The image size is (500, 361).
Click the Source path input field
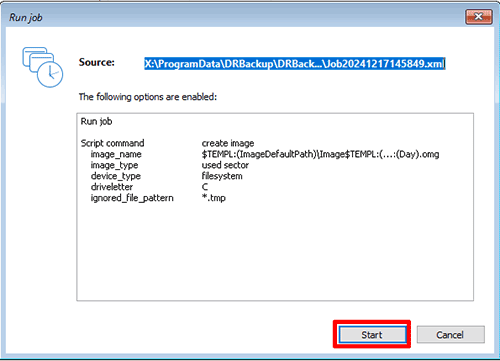(295, 63)
